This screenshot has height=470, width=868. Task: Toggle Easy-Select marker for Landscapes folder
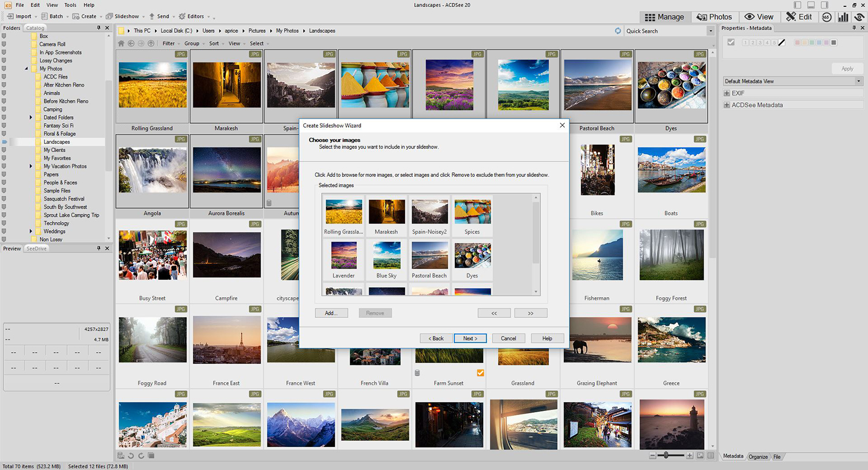[x=4, y=142]
